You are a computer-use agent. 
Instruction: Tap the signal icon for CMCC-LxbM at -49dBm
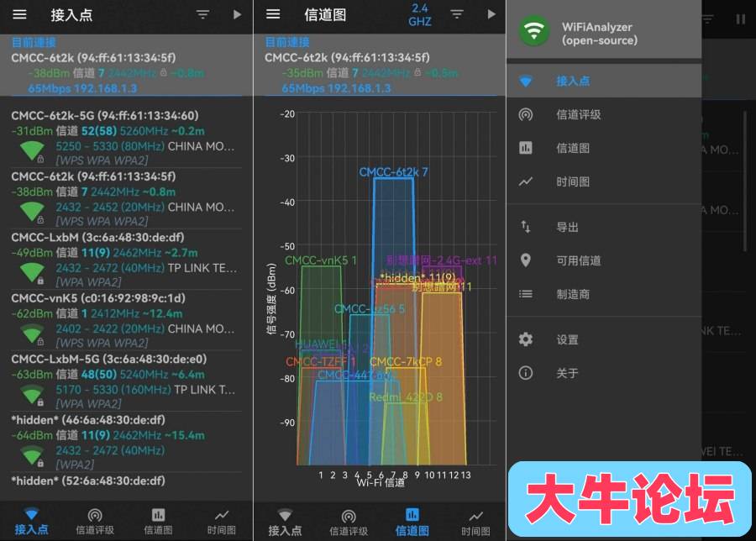coord(32,273)
